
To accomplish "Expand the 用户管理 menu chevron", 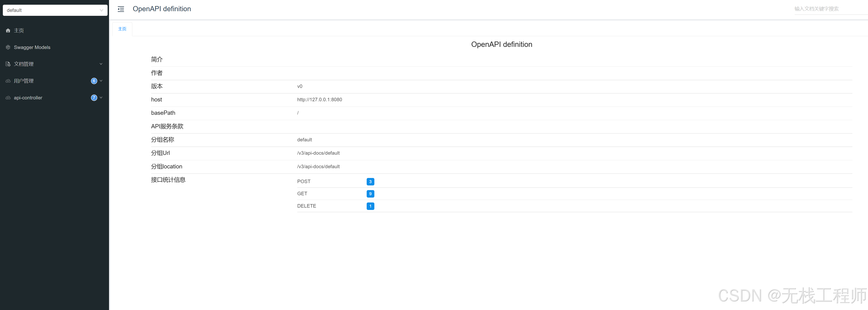I will [x=100, y=81].
